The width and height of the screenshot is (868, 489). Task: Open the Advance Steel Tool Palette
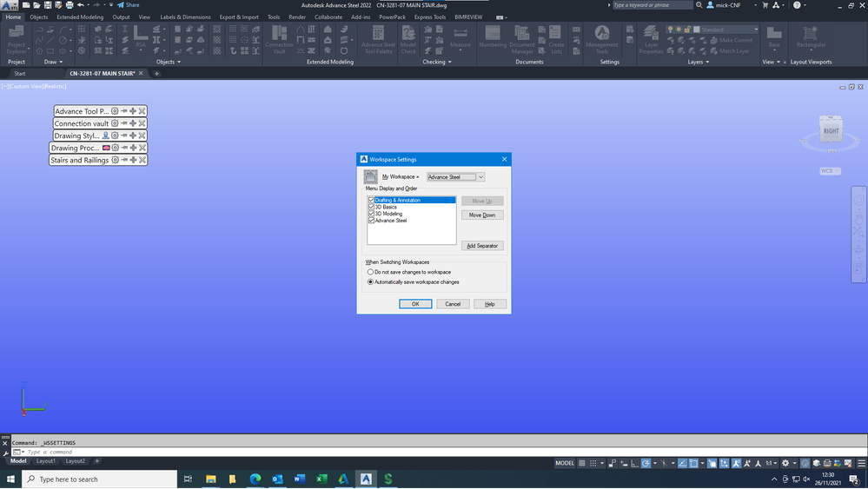tap(378, 39)
